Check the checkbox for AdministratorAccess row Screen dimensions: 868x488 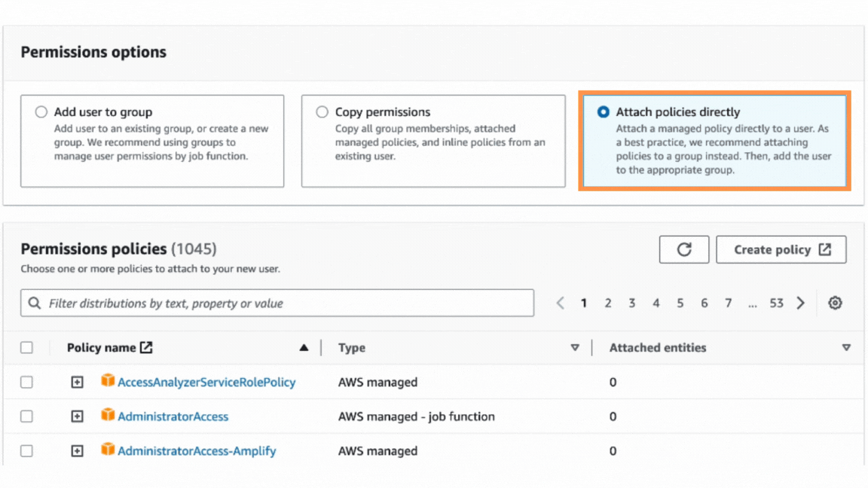coord(26,416)
